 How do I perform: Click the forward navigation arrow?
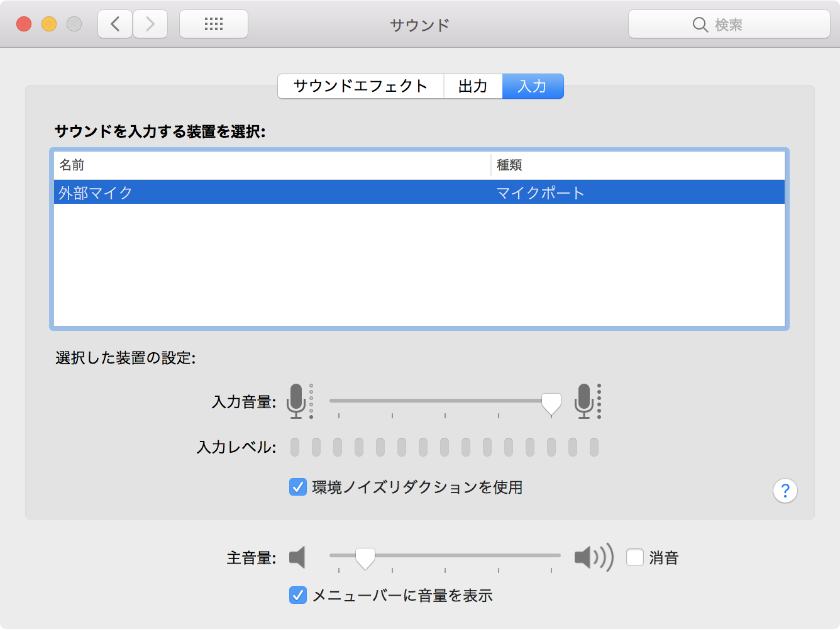click(150, 25)
